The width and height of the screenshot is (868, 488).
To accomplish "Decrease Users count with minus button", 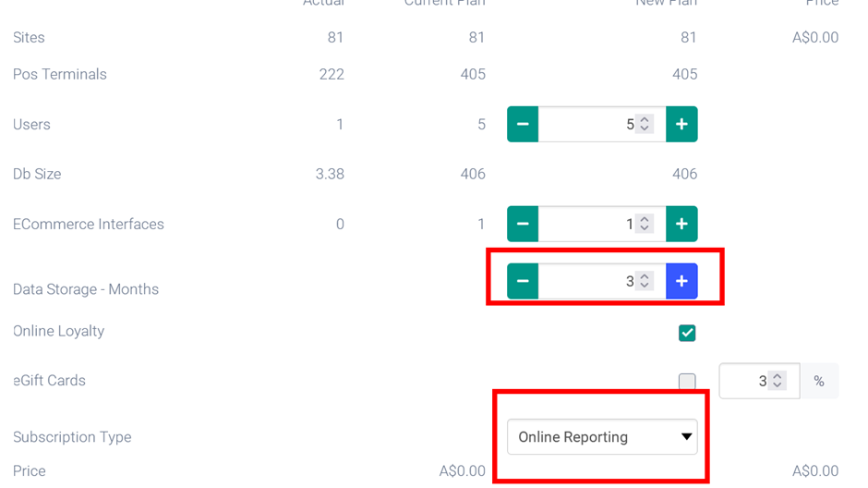I will point(523,125).
